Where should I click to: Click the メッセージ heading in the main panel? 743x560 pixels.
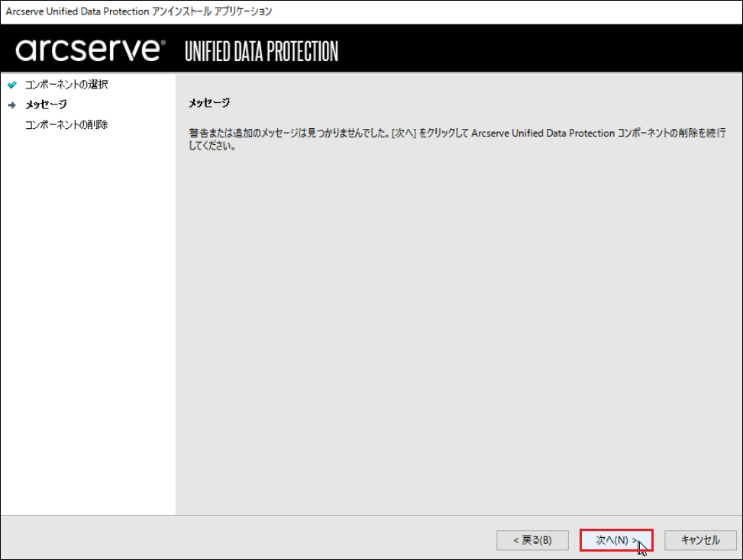pyautogui.click(x=209, y=103)
